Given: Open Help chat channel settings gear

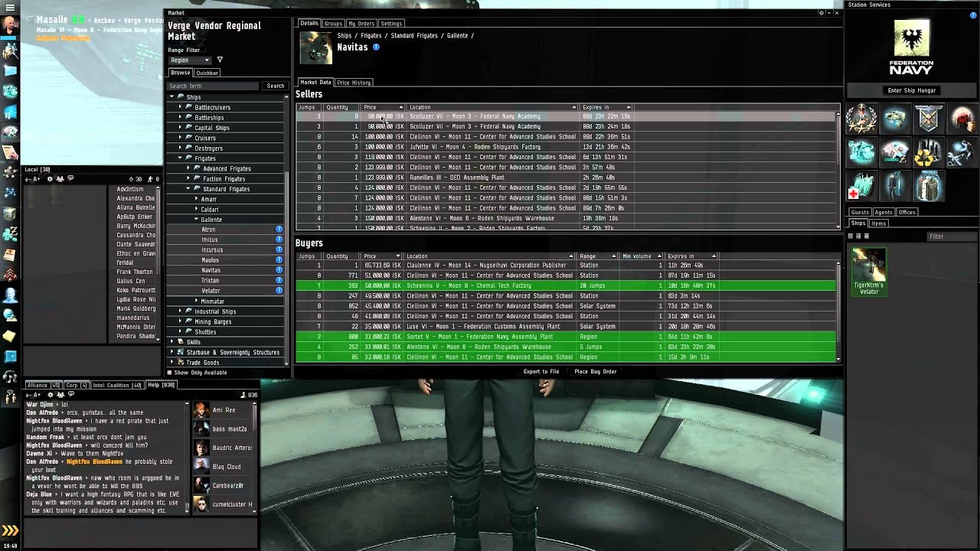Looking at the screenshot, I should (x=52, y=394).
